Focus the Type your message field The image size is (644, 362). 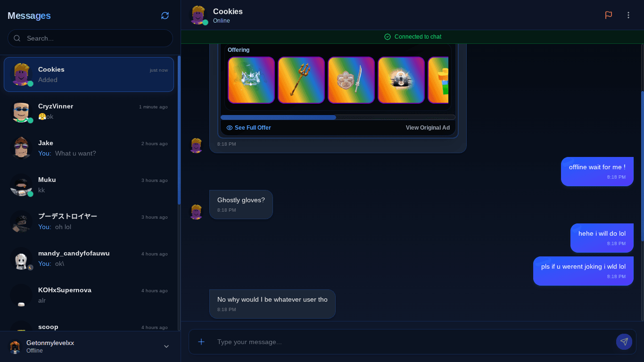tap(413, 342)
